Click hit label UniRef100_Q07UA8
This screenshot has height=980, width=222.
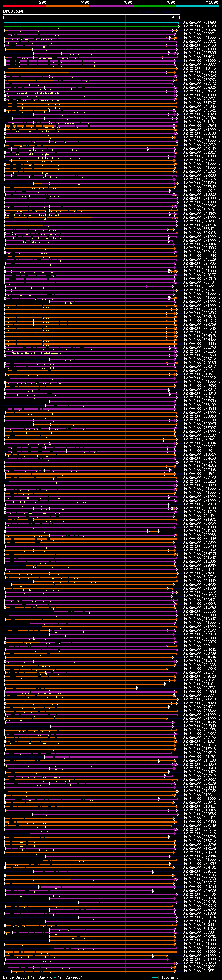(199, 470)
